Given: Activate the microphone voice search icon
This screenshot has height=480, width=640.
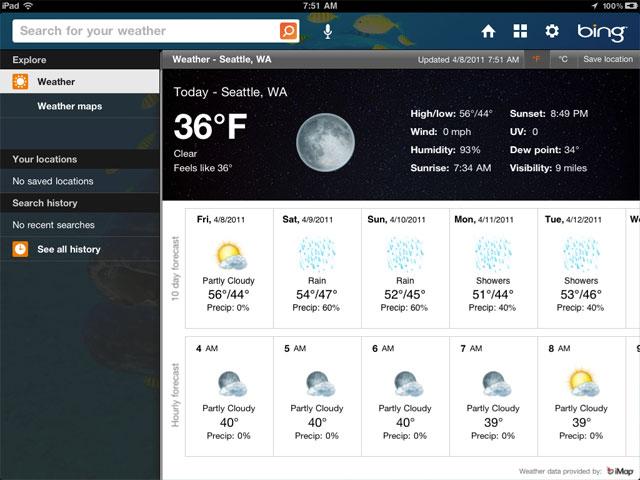Looking at the screenshot, I should [x=327, y=31].
